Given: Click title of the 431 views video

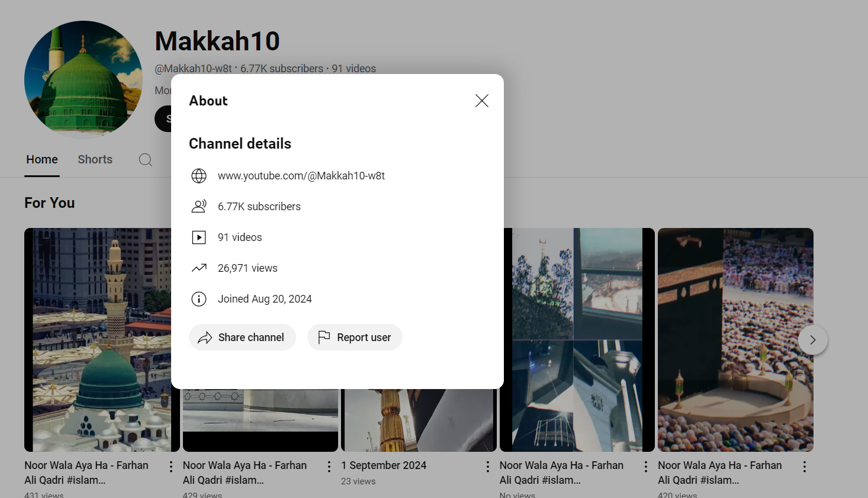Looking at the screenshot, I should tap(86, 473).
